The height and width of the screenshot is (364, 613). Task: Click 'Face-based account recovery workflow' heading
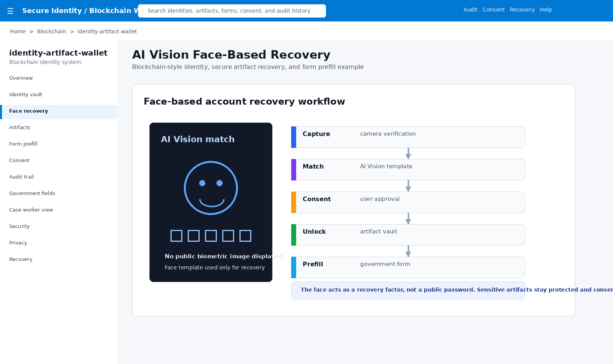tap(244, 102)
